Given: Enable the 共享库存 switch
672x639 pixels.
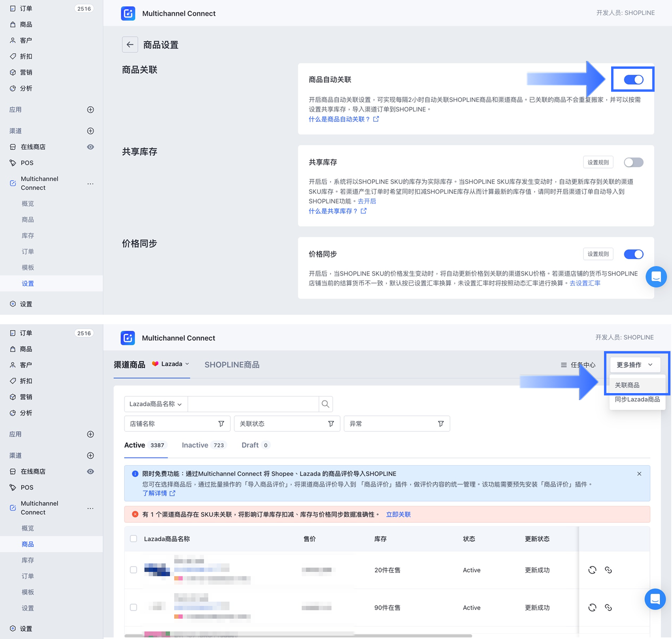Looking at the screenshot, I should point(634,162).
